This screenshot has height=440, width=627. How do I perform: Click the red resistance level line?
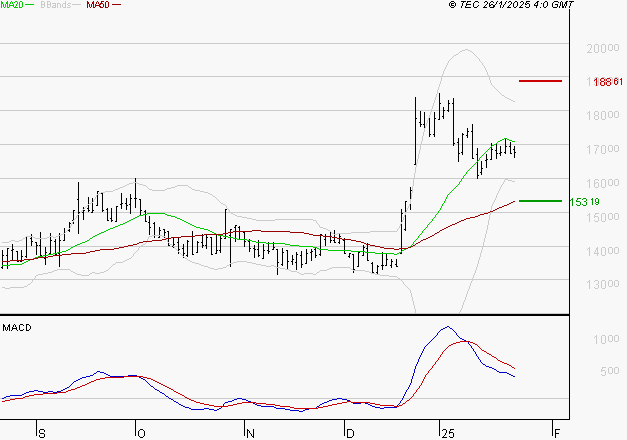(540, 81)
